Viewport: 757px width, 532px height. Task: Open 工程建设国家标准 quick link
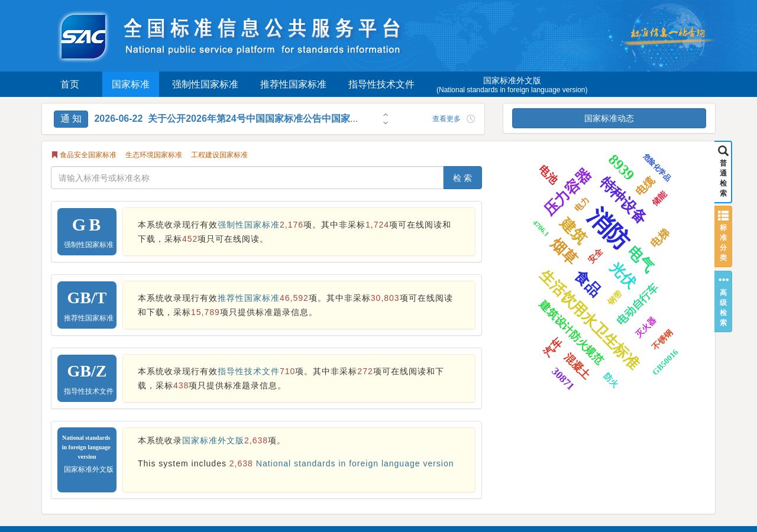pos(219,155)
